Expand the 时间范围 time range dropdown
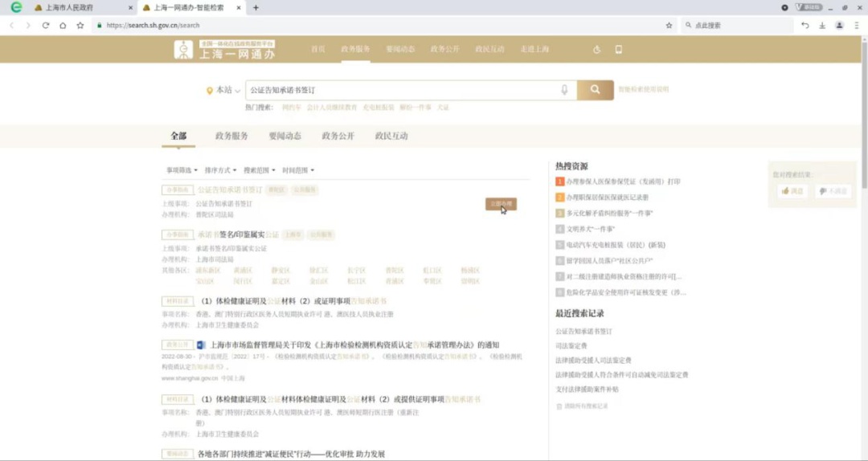Viewport: 868px width, 461px height. pos(298,170)
